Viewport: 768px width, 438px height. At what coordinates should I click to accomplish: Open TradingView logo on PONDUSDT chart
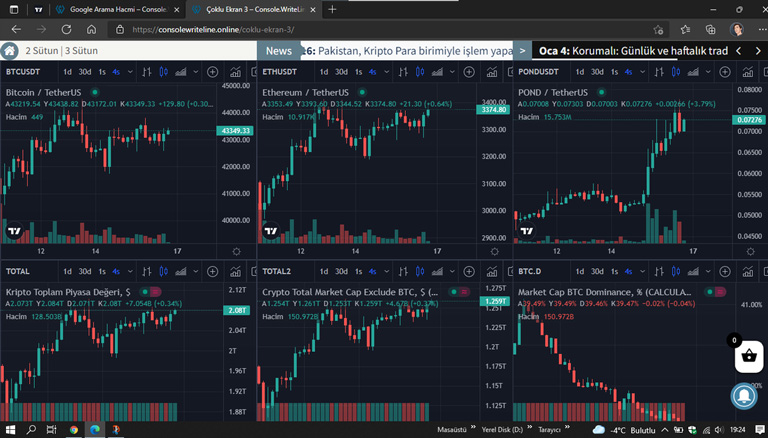click(x=526, y=231)
